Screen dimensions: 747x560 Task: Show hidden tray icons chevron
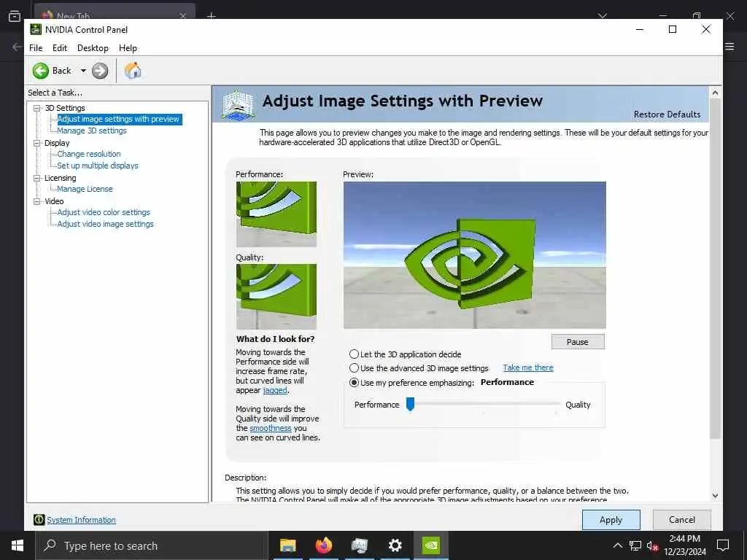pyautogui.click(x=617, y=545)
